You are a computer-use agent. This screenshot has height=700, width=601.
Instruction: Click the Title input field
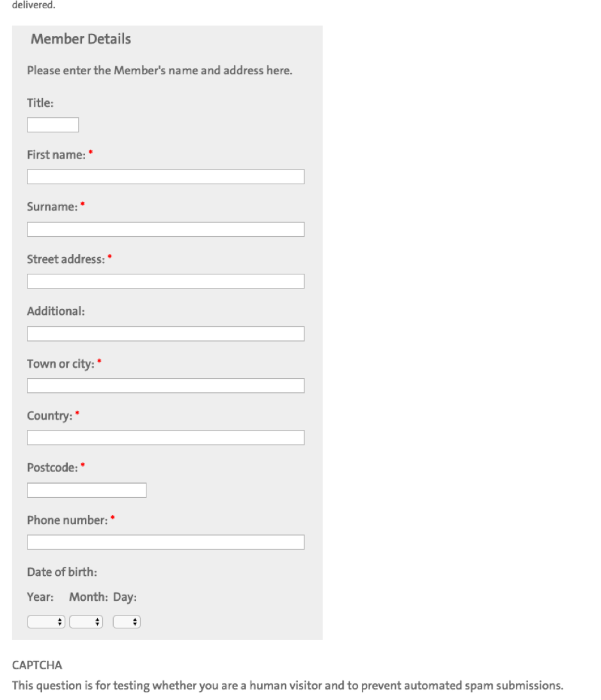click(x=52, y=125)
